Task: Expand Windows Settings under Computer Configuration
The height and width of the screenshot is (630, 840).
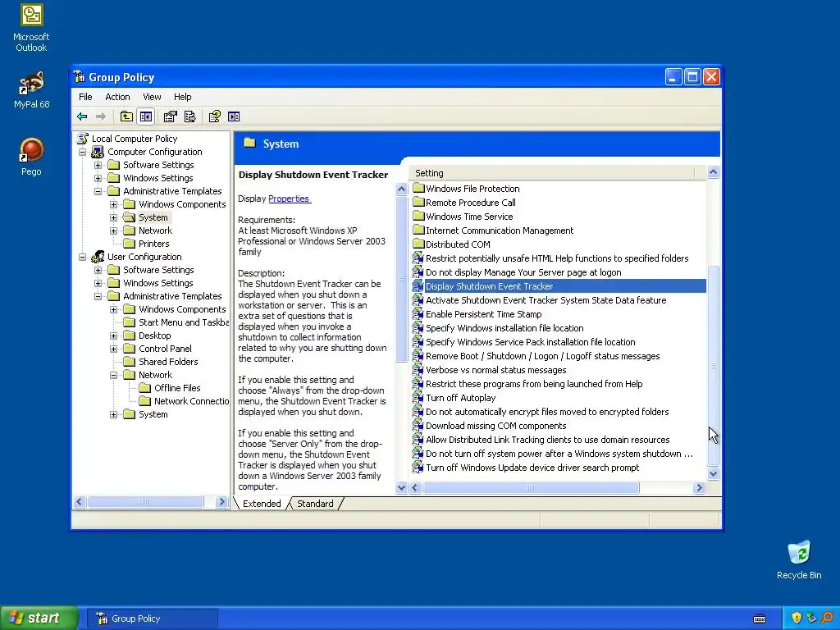Action: click(98, 178)
